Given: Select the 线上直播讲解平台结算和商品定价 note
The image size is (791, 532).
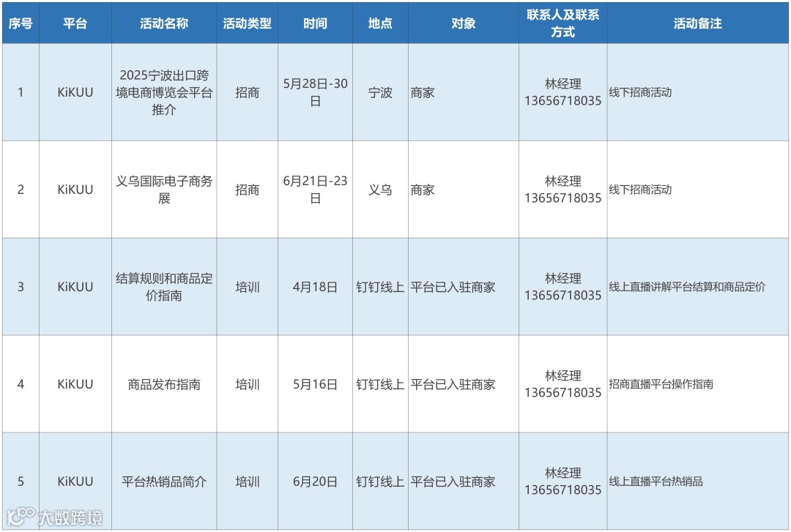Looking at the screenshot, I should point(698,287).
